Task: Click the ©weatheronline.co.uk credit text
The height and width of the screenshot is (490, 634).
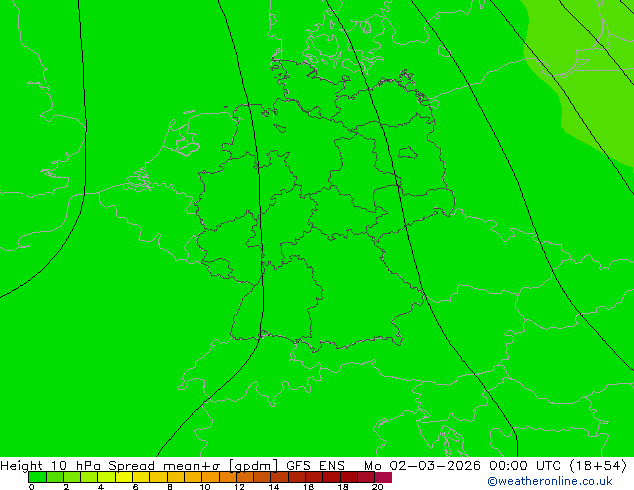Action: click(549, 481)
